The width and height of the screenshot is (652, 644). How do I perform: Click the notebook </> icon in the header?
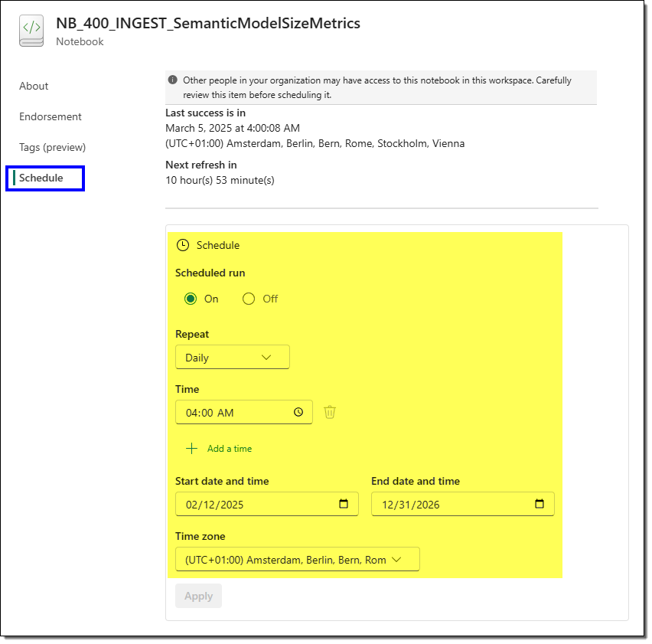[31, 30]
